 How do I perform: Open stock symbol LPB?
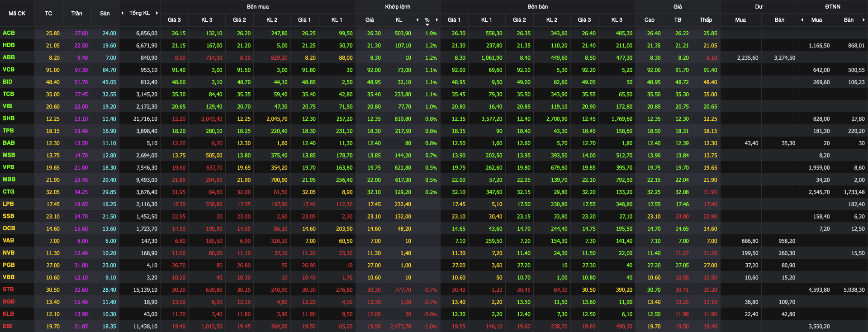pyautogui.click(x=8, y=204)
